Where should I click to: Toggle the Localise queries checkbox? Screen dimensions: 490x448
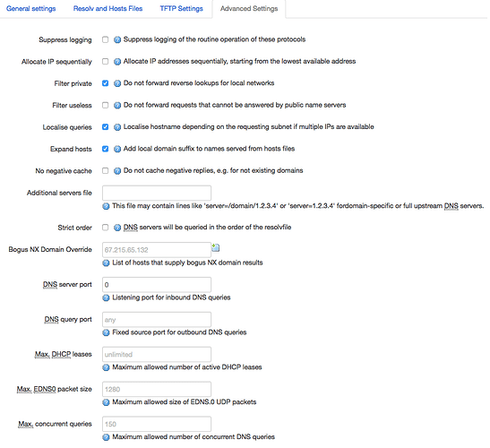click(x=106, y=127)
